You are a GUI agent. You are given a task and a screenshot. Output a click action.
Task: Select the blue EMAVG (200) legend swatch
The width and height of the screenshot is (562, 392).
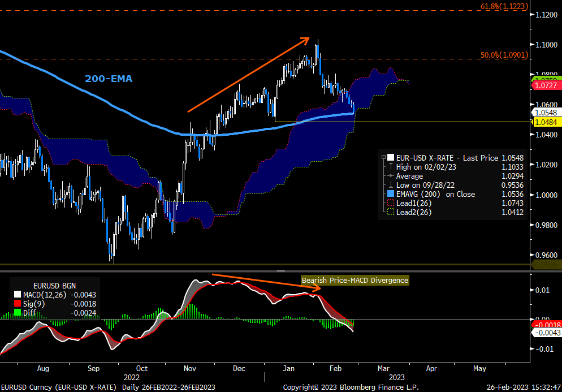(x=390, y=194)
